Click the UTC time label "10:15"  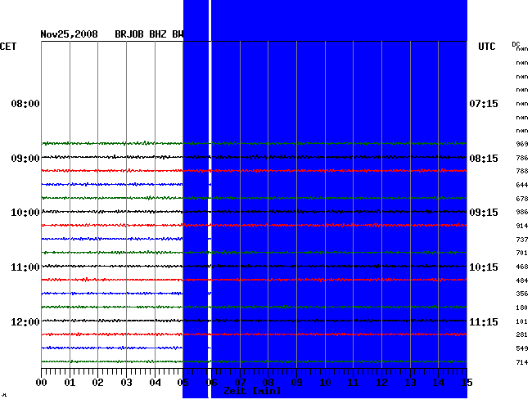[484, 267]
